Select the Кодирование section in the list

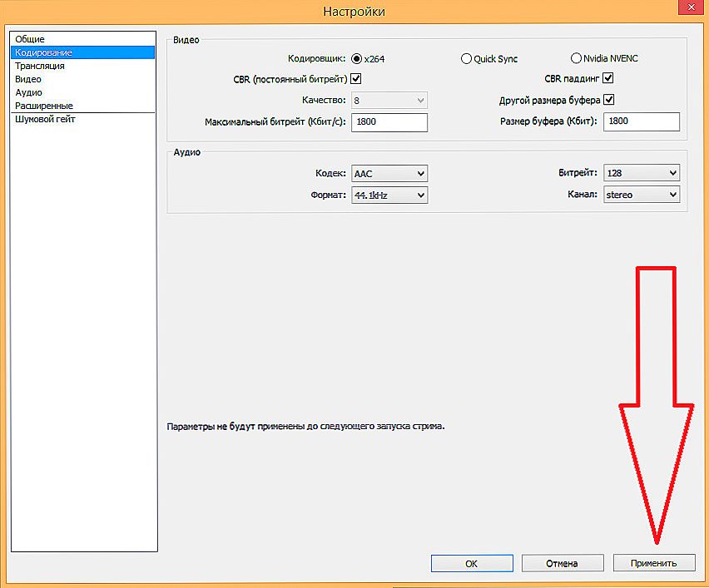click(x=82, y=52)
